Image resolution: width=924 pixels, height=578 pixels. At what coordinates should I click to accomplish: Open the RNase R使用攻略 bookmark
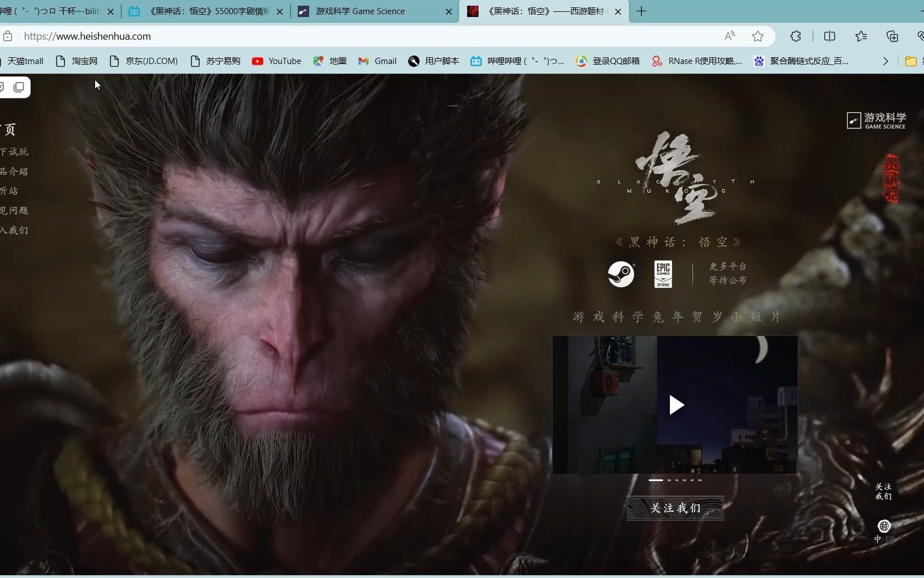click(697, 61)
